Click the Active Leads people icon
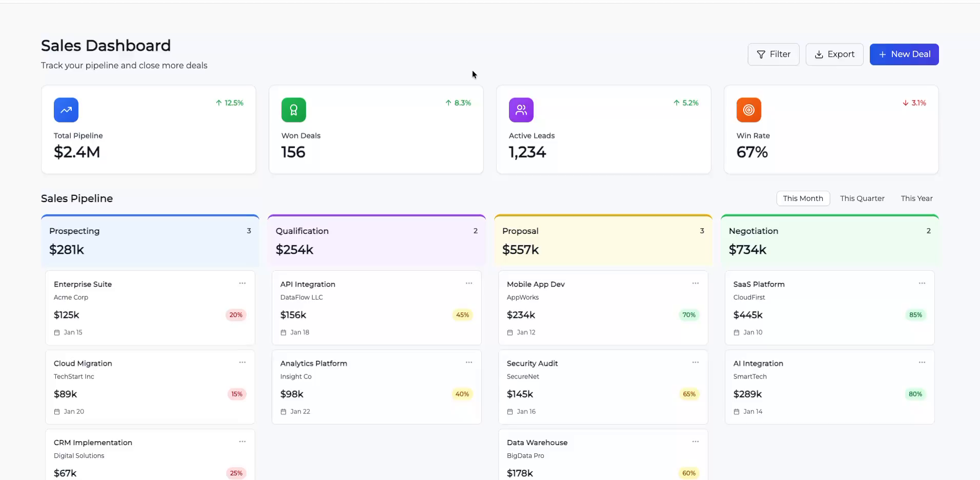 click(x=520, y=109)
